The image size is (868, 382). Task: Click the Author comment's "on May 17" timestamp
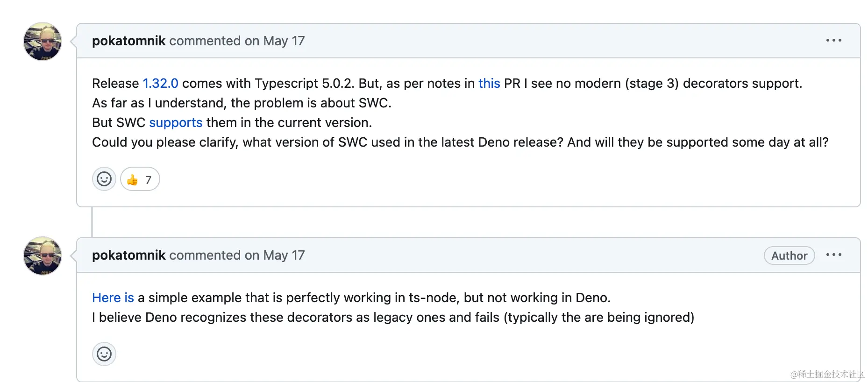pyautogui.click(x=275, y=255)
